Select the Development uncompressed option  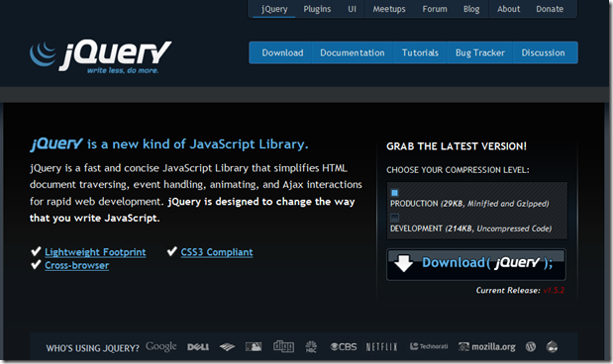pos(394,218)
